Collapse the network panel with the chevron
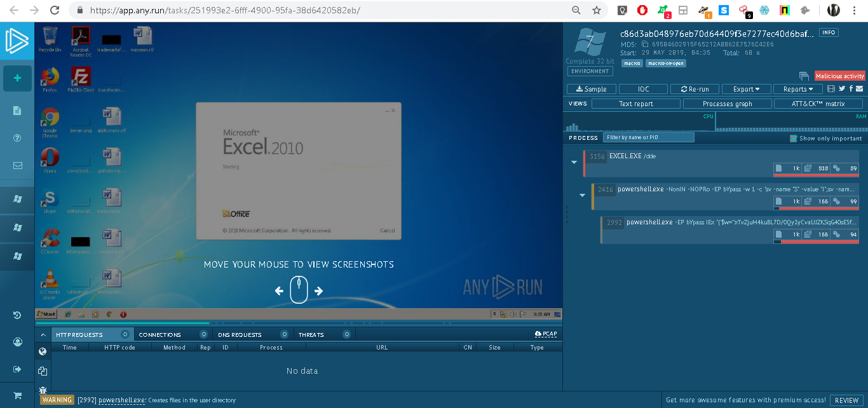The width and height of the screenshot is (868, 408). [43, 334]
